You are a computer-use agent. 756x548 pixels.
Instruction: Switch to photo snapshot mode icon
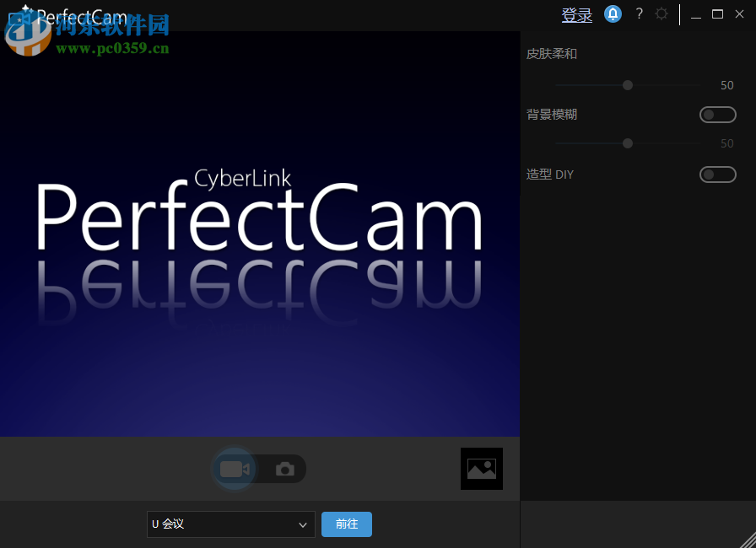click(284, 469)
